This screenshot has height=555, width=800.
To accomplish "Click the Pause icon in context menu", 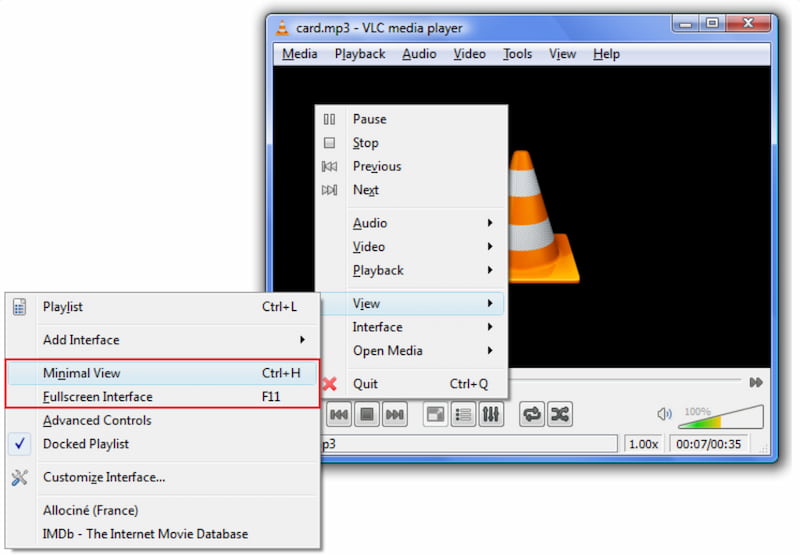I will [x=330, y=119].
